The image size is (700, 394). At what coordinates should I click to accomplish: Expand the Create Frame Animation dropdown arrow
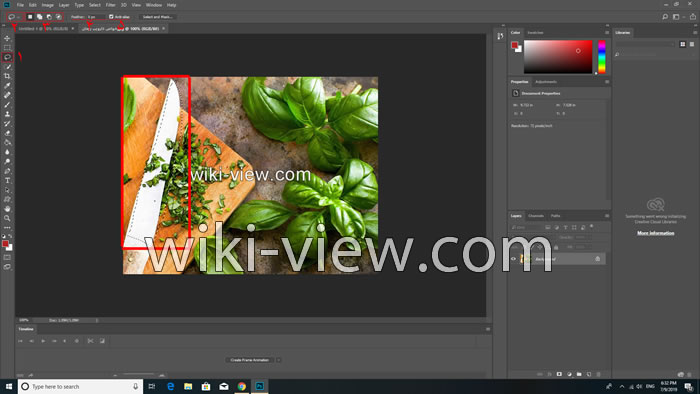click(279, 360)
